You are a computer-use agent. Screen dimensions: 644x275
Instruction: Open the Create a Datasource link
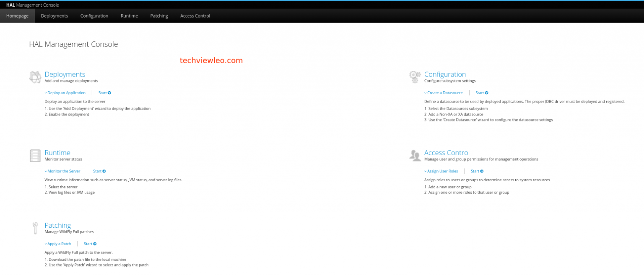[x=445, y=93]
